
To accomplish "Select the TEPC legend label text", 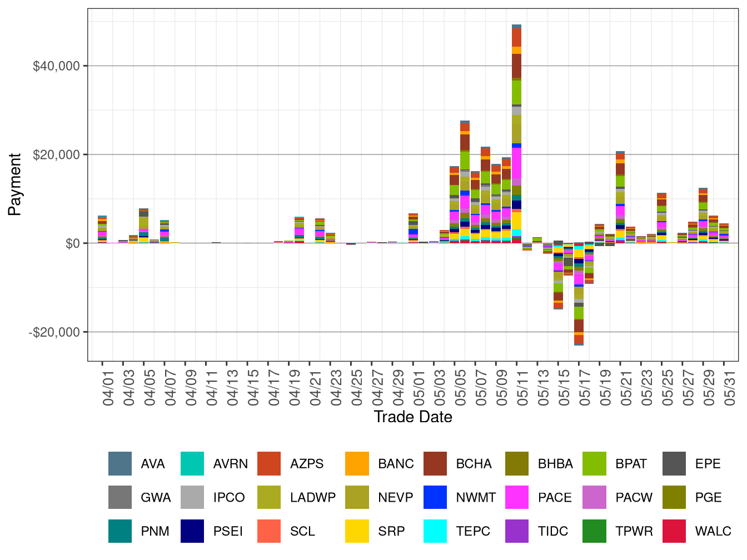I will [x=473, y=531].
